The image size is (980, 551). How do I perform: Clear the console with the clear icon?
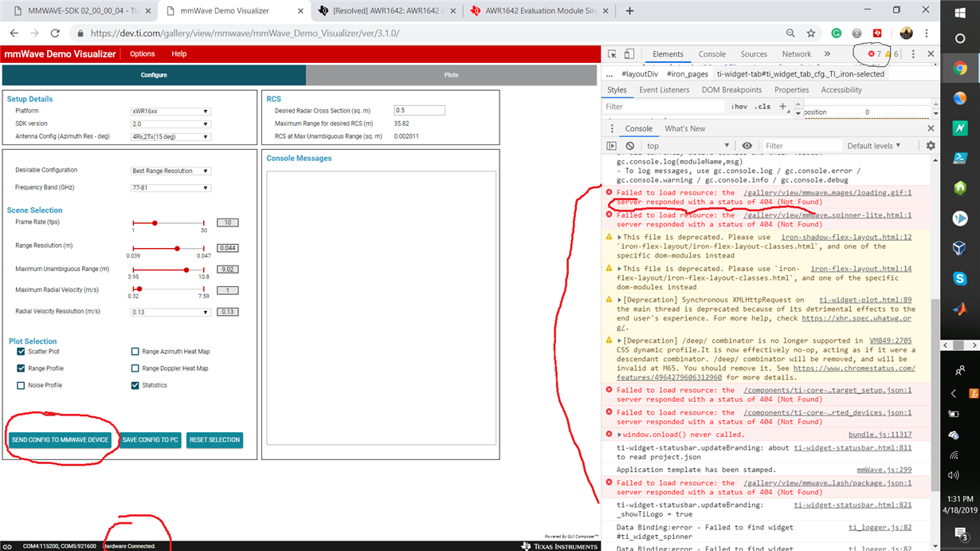click(x=630, y=146)
